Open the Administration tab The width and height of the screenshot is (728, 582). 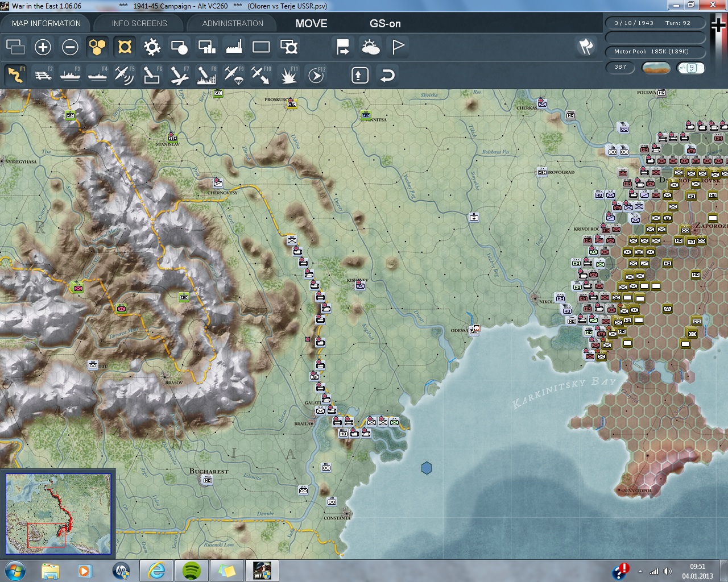click(x=233, y=23)
